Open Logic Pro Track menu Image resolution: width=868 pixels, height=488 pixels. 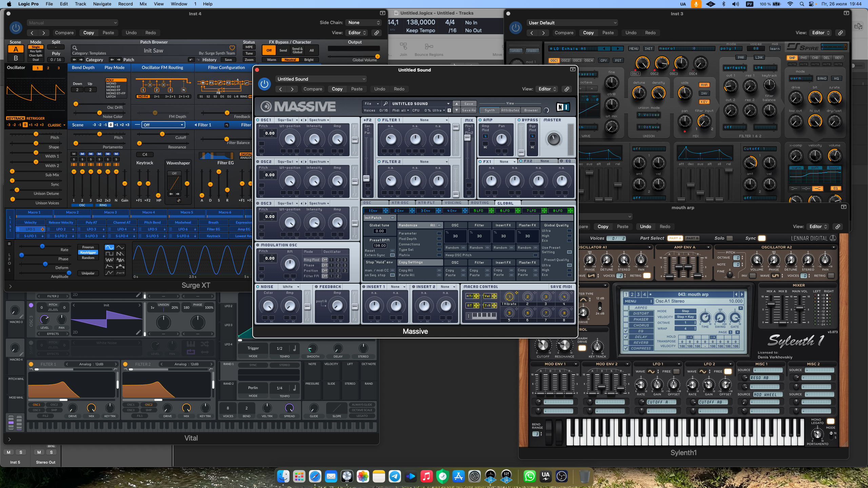click(x=80, y=4)
